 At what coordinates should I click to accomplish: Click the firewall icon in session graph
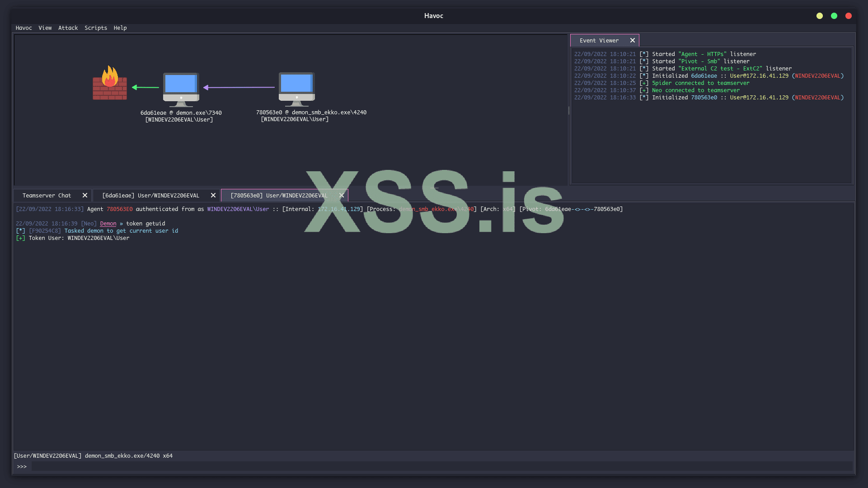pyautogui.click(x=110, y=84)
